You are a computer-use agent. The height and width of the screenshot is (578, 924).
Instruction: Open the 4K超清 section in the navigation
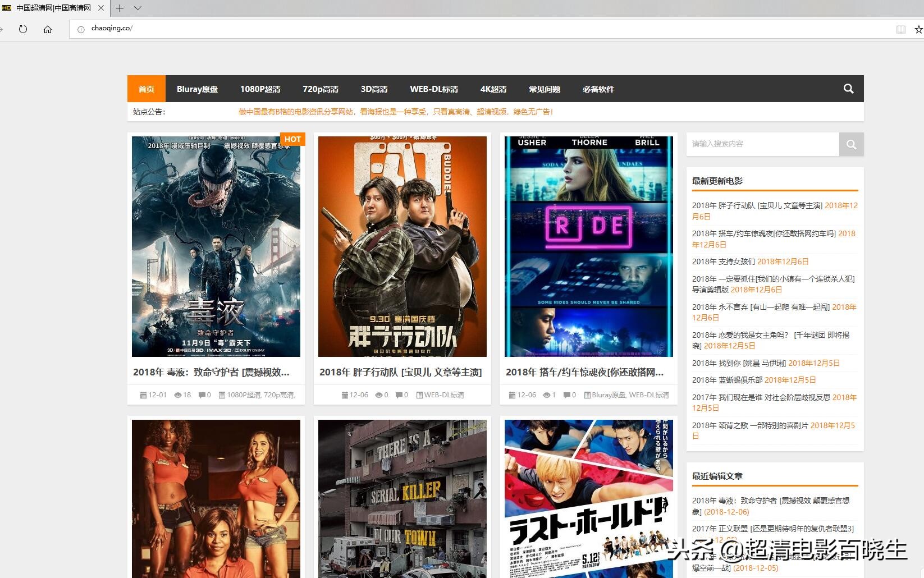[492, 89]
